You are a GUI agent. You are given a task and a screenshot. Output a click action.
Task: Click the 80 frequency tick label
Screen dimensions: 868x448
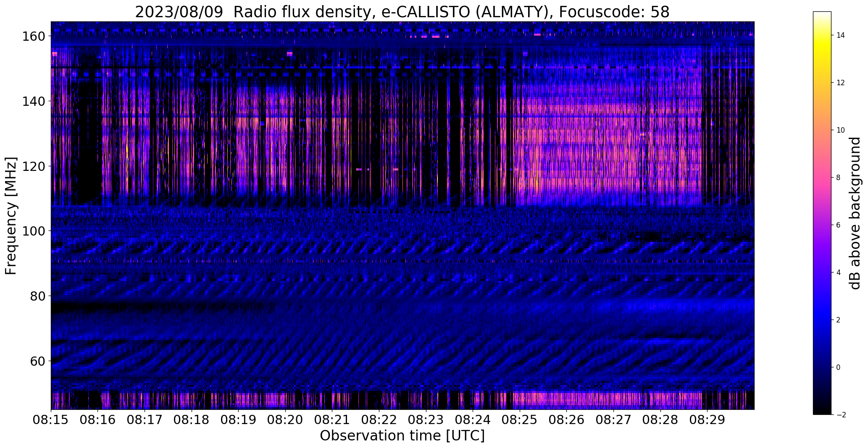coord(37,296)
